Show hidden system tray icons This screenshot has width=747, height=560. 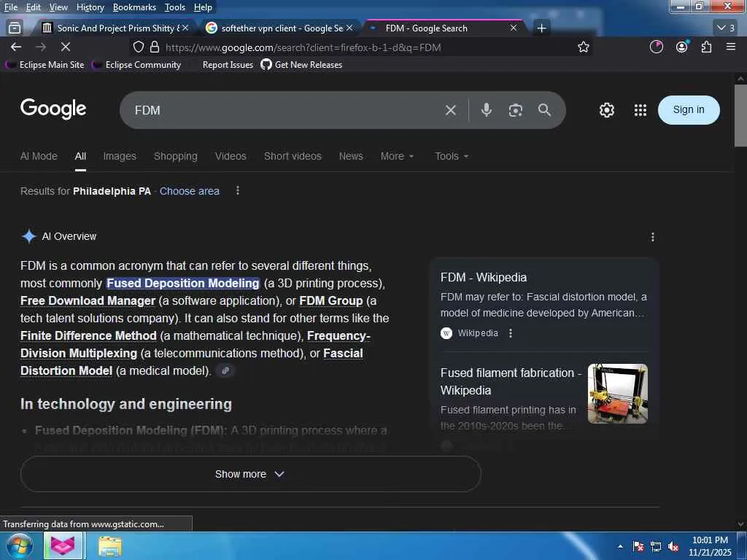click(620, 546)
